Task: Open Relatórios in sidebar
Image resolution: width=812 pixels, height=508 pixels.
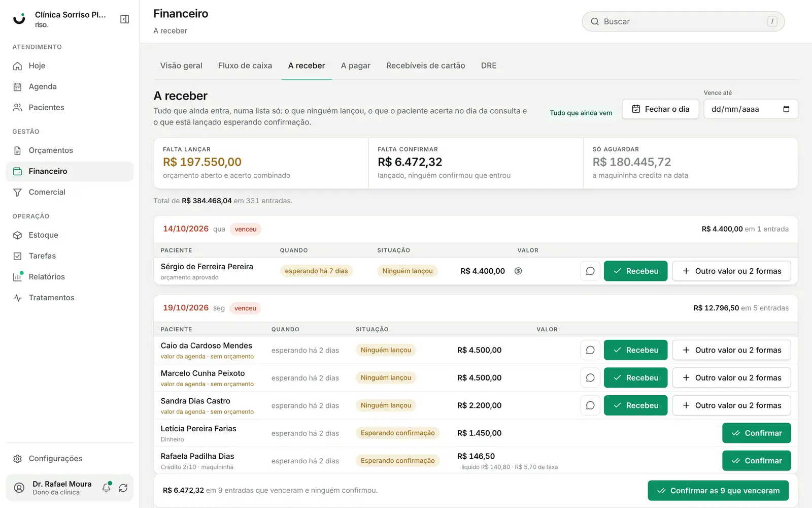Action: coord(70,277)
